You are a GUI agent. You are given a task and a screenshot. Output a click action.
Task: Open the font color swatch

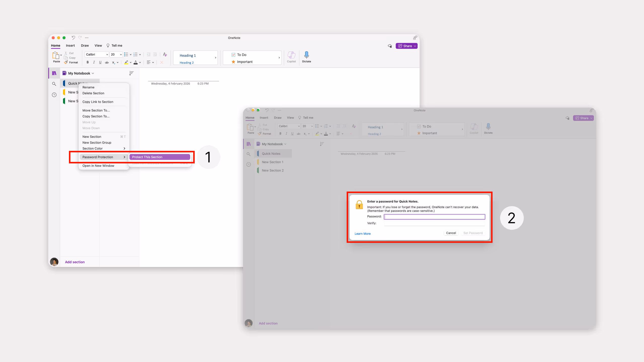click(136, 62)
